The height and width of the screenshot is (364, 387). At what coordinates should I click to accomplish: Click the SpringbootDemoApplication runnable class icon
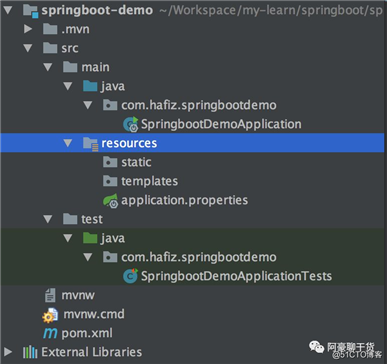[x=131, y=124]
